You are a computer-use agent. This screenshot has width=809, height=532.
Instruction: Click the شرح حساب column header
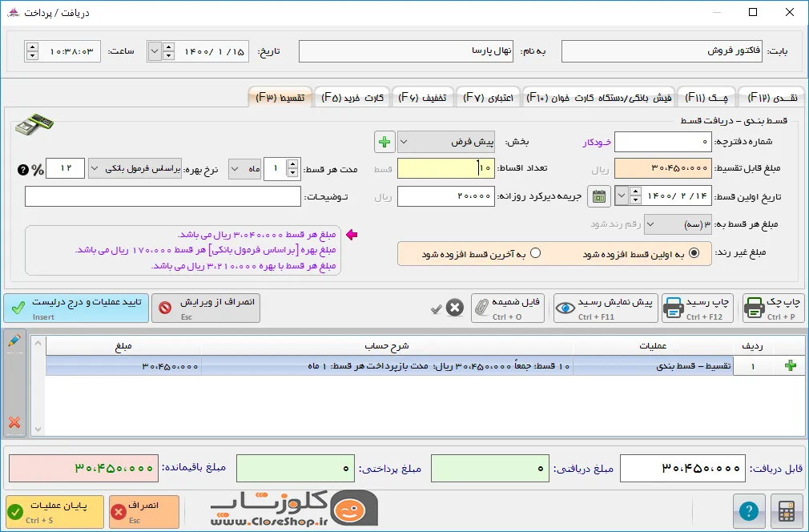(386, 346)
